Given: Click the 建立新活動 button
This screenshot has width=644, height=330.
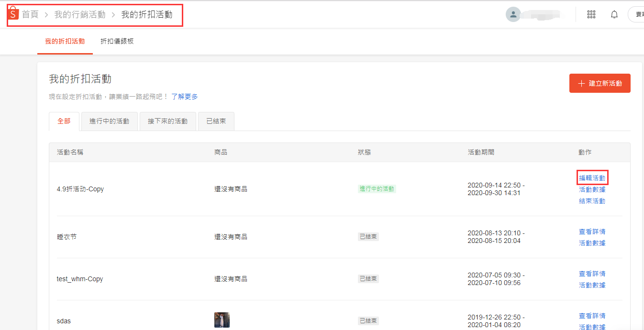Looking at the screenshot, I should [600, 83].
